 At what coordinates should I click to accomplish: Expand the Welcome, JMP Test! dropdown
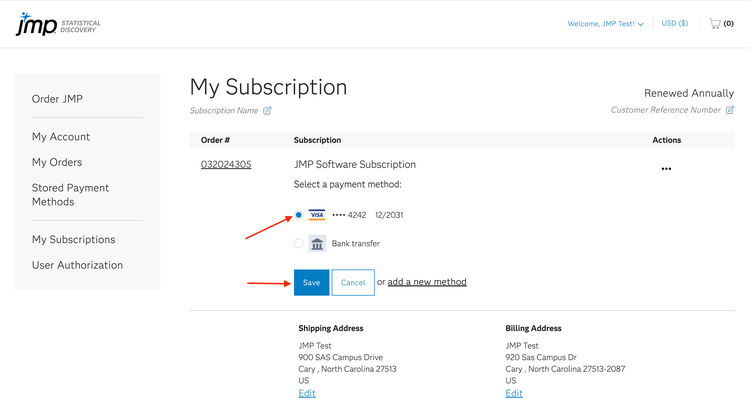coord(605,24)
